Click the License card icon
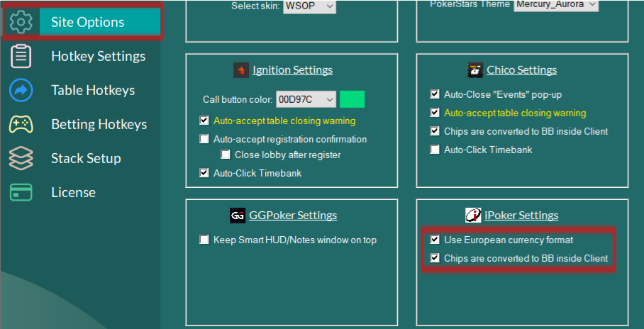644x329 pixels. [21, 192]
